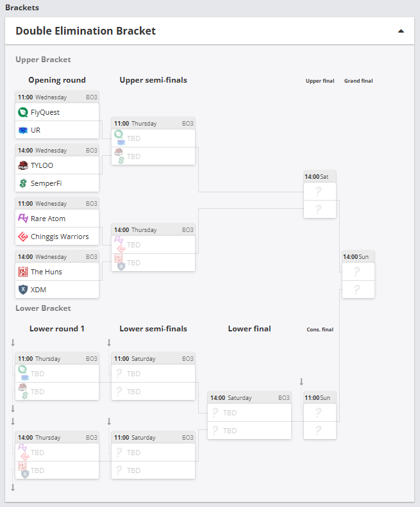The width and height of the screenshot is (420, 507).
Task: Collapse the Double Elimination Bracket panel
Action: 401,31
